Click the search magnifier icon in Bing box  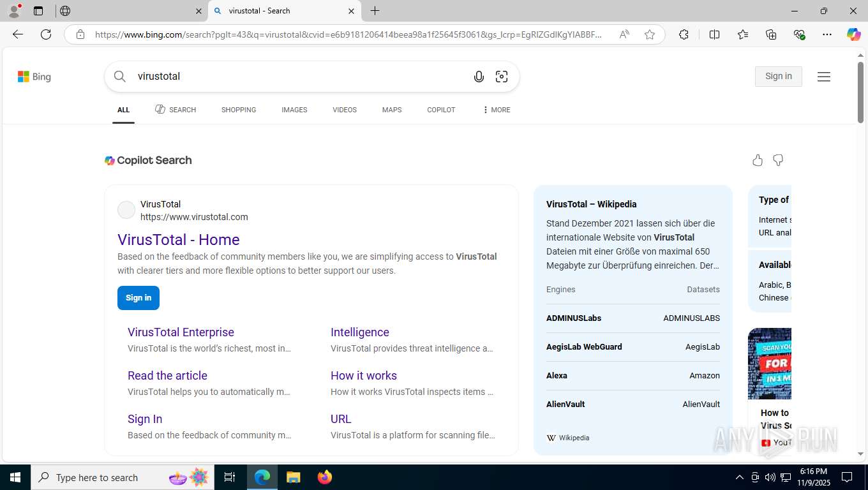120,77
